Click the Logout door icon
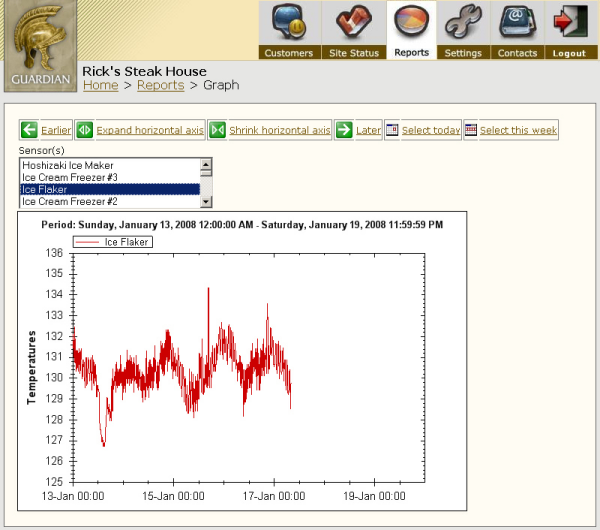The width and height of the screenshot is (600, 530). point(569,22)
